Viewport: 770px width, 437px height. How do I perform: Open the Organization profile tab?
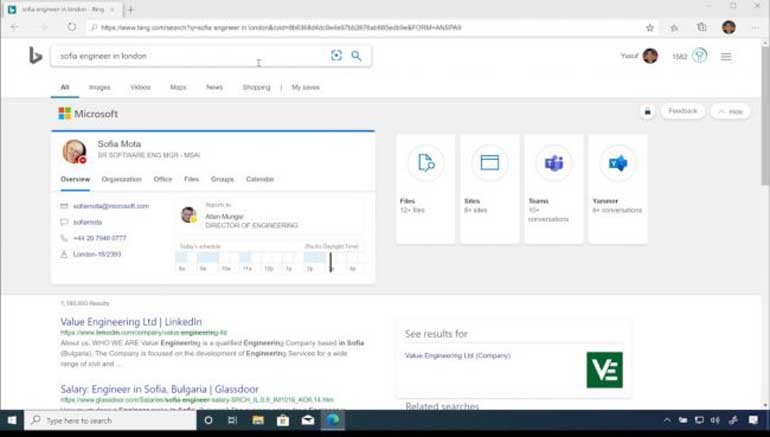click(122, 179)
